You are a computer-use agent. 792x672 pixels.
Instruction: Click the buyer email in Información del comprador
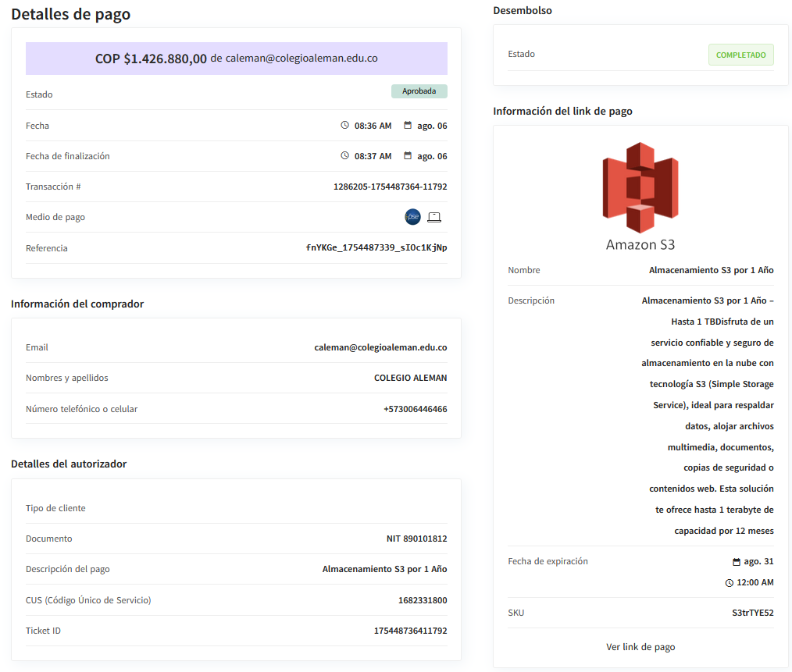(x=380, y=347)
